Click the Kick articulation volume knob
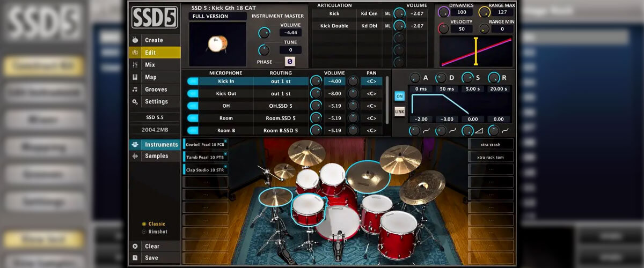The image size is (644, 268). (x=399, y=13)
